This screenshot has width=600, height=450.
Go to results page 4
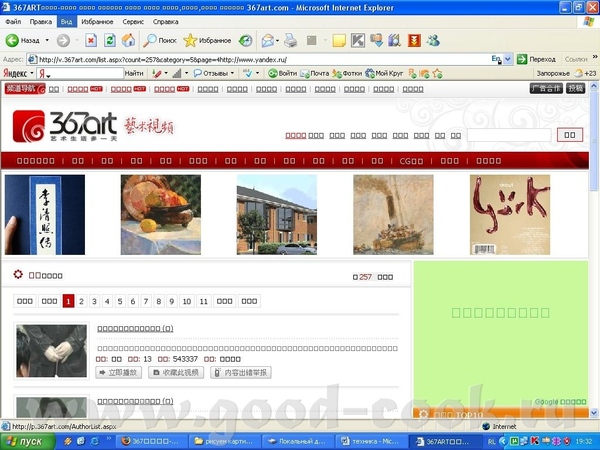point(107,301)
